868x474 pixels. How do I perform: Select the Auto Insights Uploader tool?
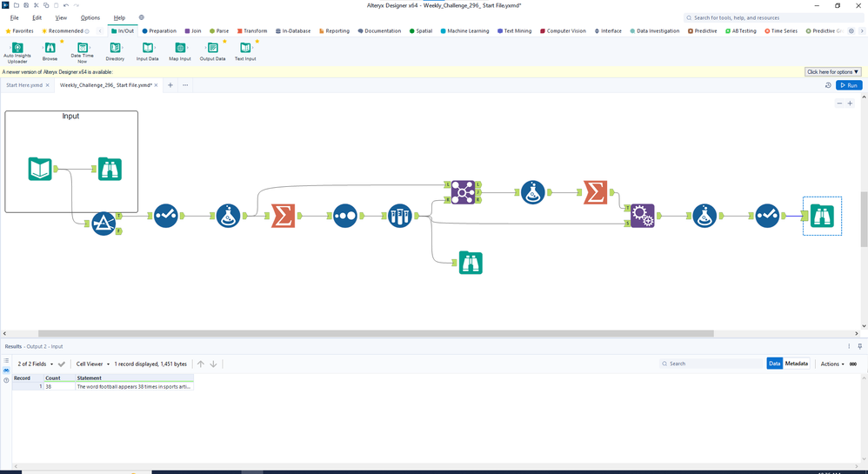pos(17,52)
